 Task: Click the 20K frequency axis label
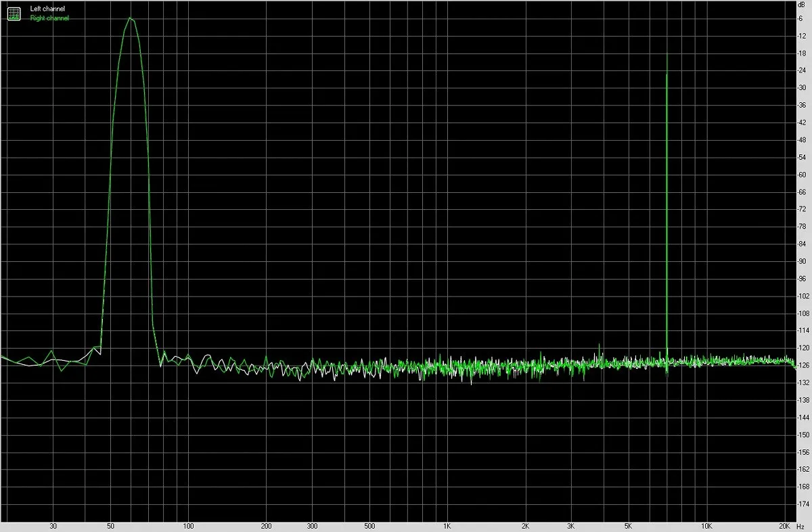click(x=784, y=526)
